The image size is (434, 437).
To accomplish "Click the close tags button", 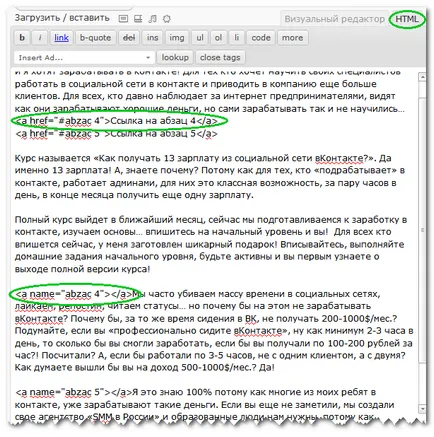I will (x=220, y=58).
